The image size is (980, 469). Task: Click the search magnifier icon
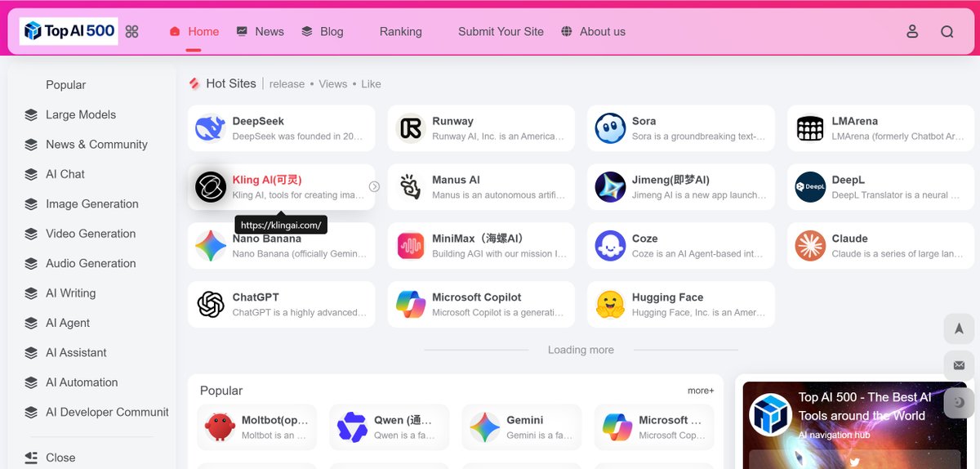coord(947,32)
